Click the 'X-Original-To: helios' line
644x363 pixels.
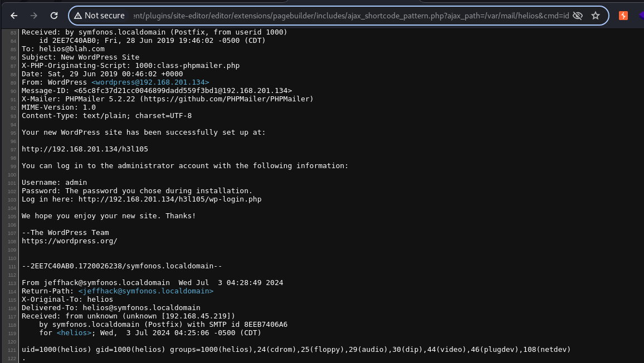point(67,300)
